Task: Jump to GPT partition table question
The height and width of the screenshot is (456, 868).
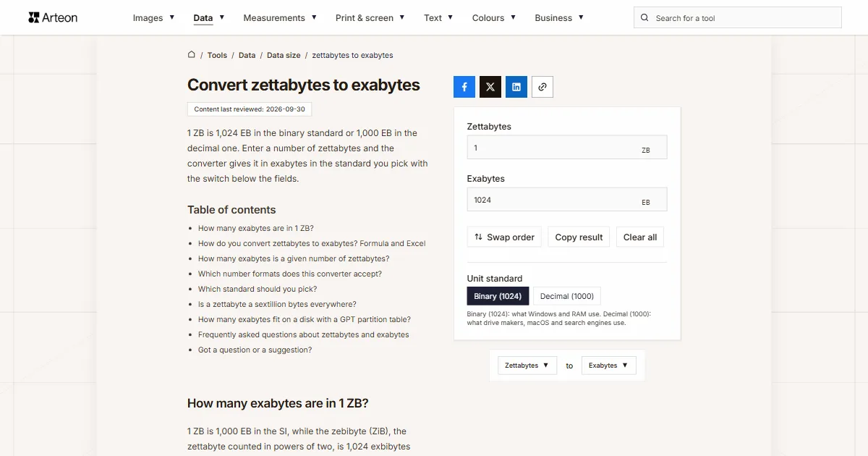Action: [x=305, y=319]
